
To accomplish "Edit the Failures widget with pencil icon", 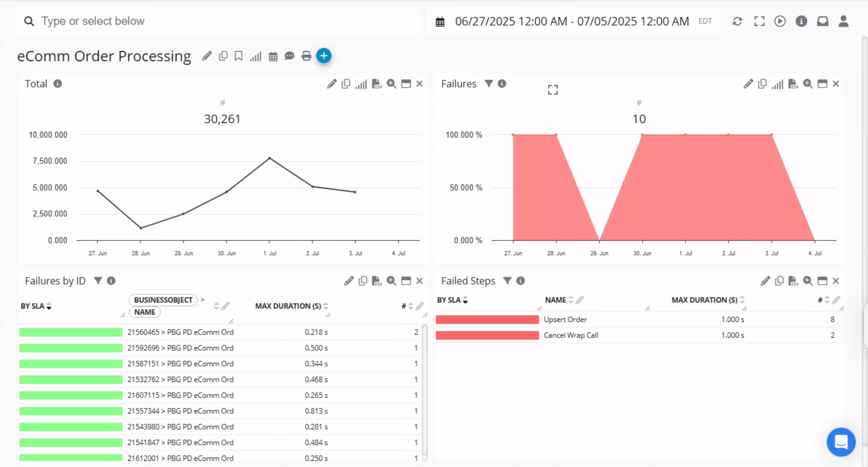I will pyautogui.click(x=748, y=84).
